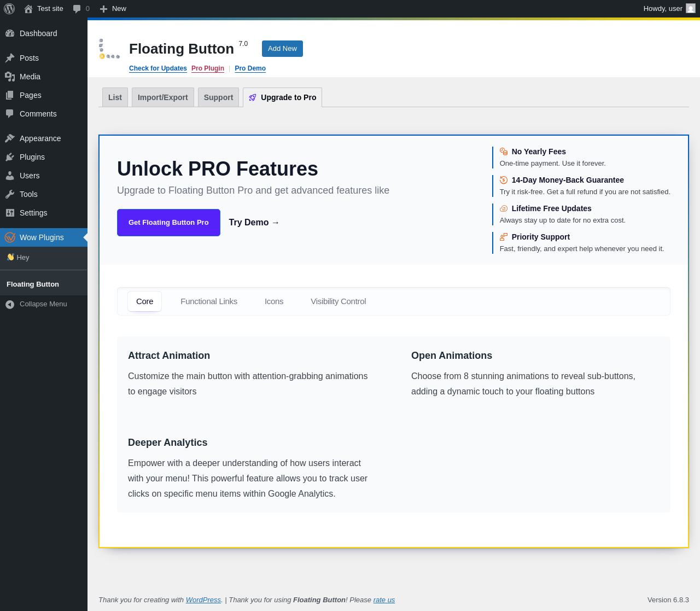Open the Appearance menu
The image size is (700, 611).
[x=44, y=138]
